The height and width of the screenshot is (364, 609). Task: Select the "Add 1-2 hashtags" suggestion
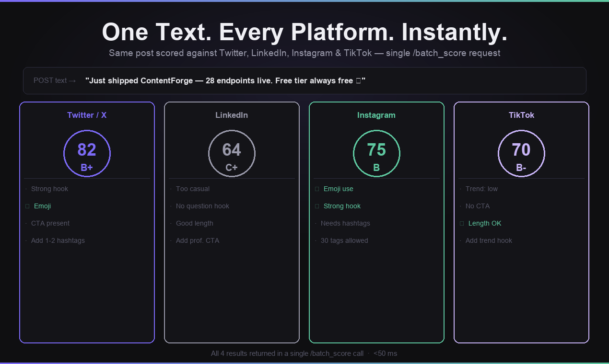[58, 240]
